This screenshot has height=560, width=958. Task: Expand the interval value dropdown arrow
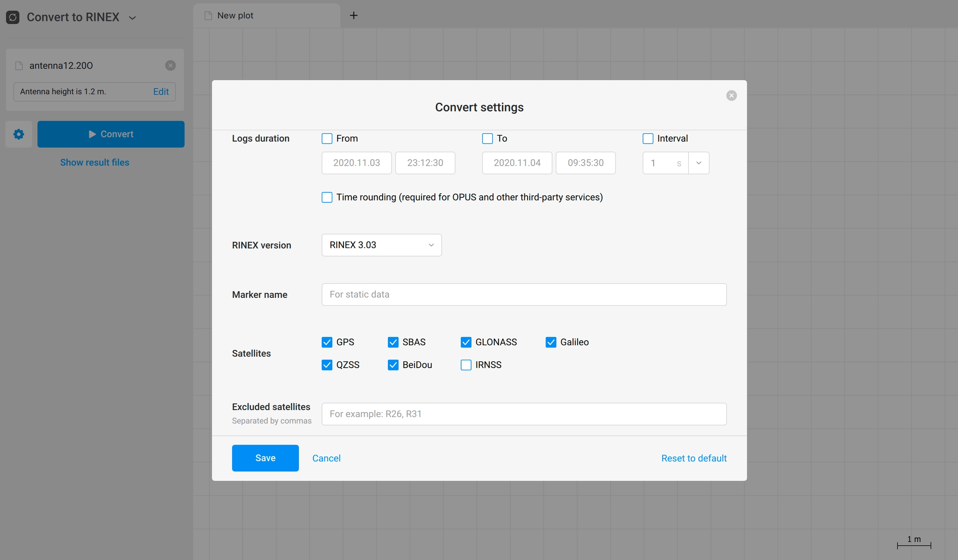[699, 163]
